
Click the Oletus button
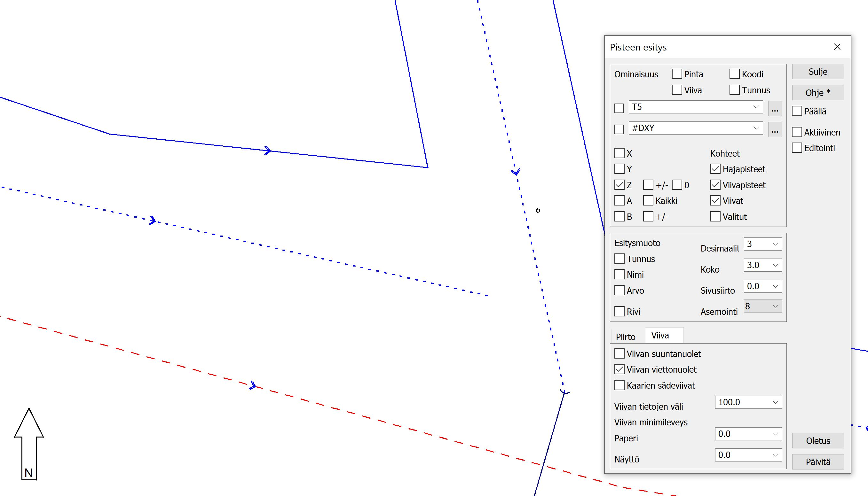pyautogui.click(x=817, y=441)
